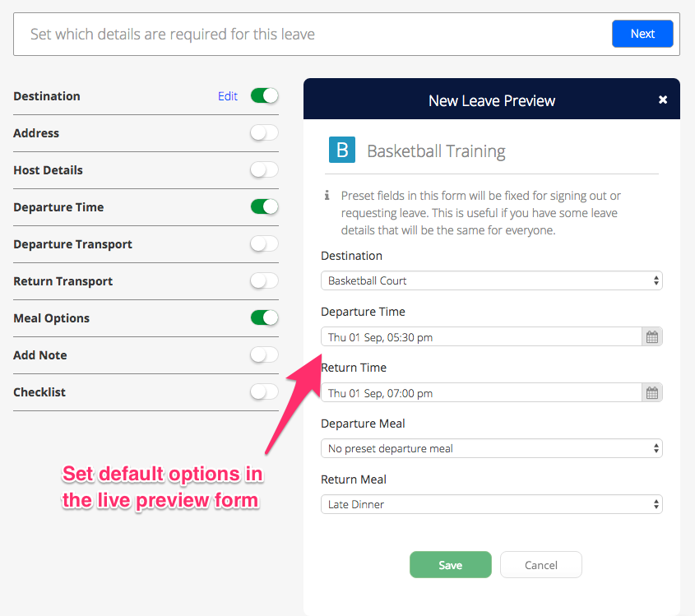The image size is (695, 616).
Task: Click the blue Basketball Training 'B' icon
Action: (342, 151)
